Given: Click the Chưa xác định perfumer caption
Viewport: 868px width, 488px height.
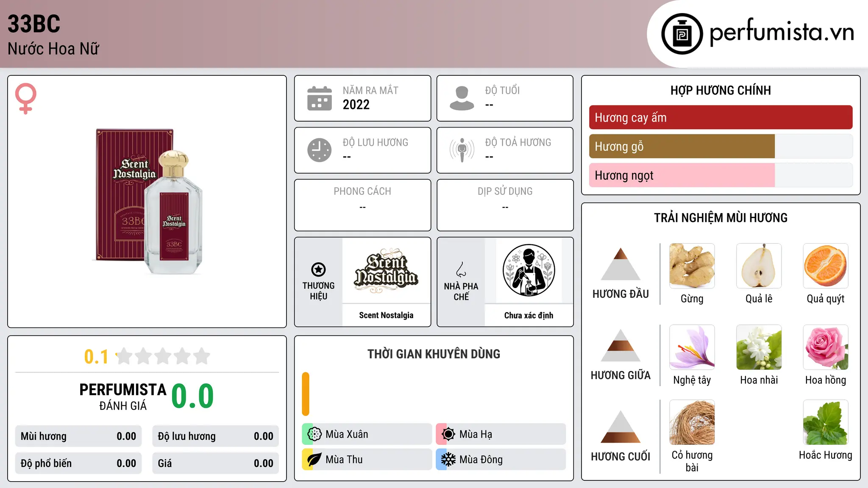Looking at the screenshot, I should tap(529, 315).
